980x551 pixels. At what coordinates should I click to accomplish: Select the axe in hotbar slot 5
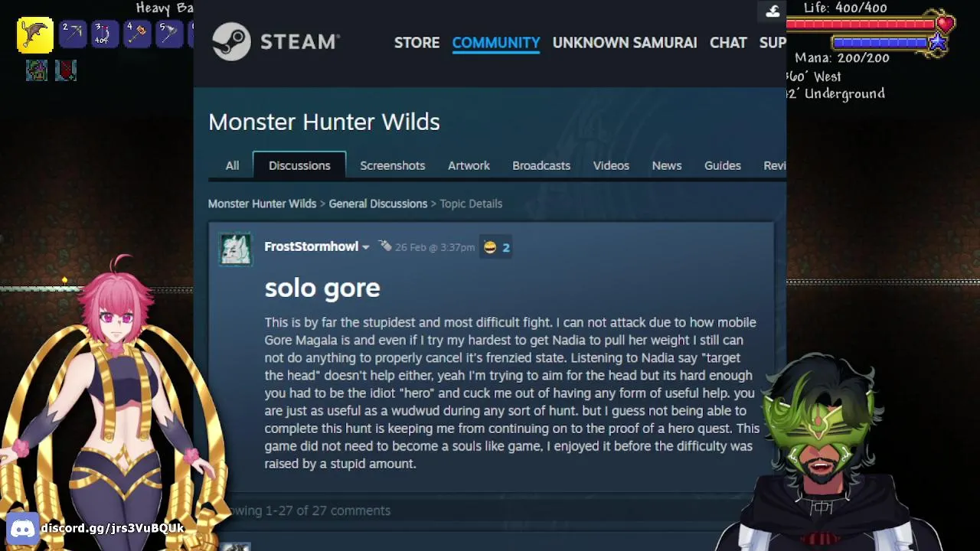[x=169, y=34]
